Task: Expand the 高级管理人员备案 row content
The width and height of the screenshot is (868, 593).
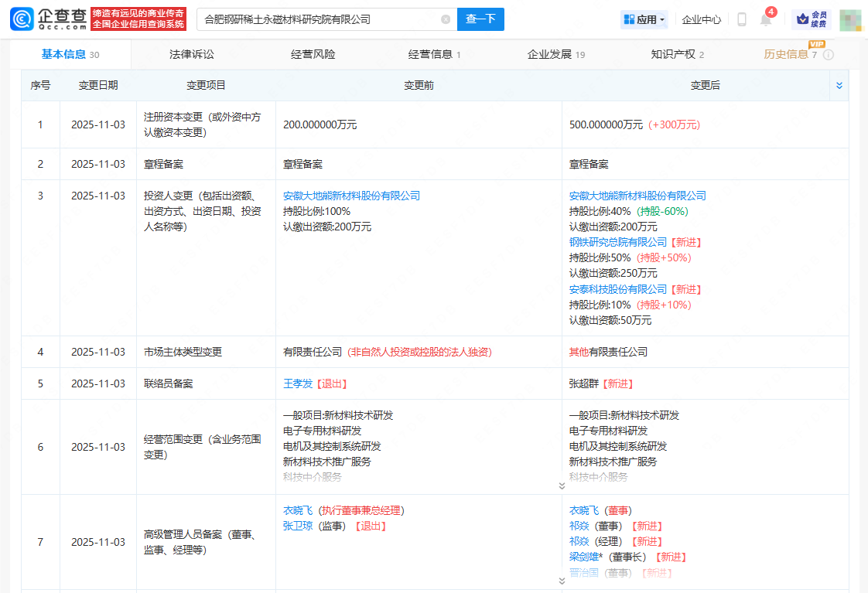Action: [562, 581]
